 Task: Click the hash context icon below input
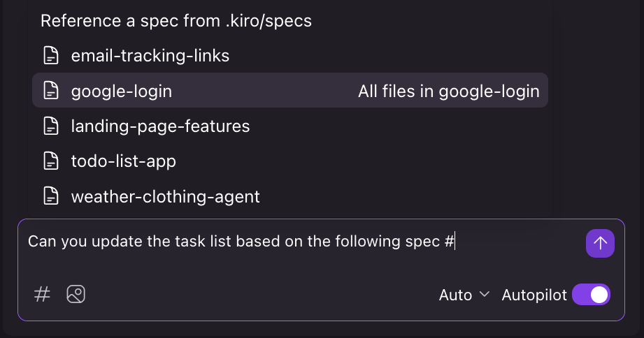[x=43, y=294]
